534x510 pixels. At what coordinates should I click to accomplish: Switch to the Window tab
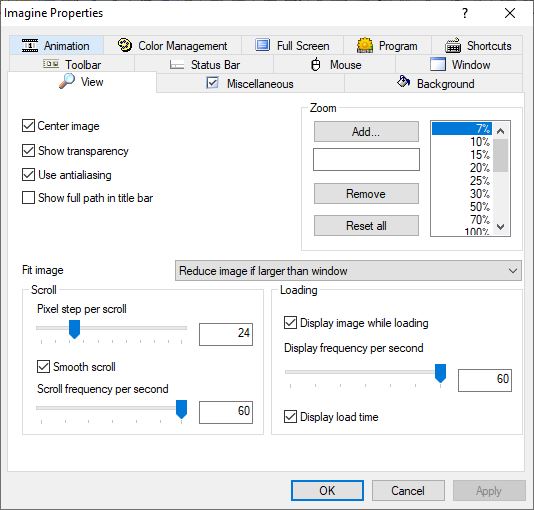tap(459, 64)
